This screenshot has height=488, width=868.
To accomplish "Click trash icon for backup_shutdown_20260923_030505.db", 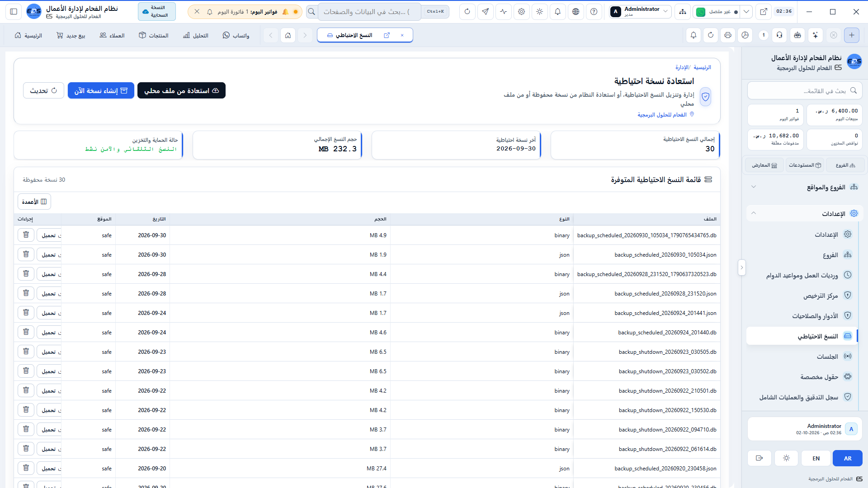I will click(x=26, y=352).
